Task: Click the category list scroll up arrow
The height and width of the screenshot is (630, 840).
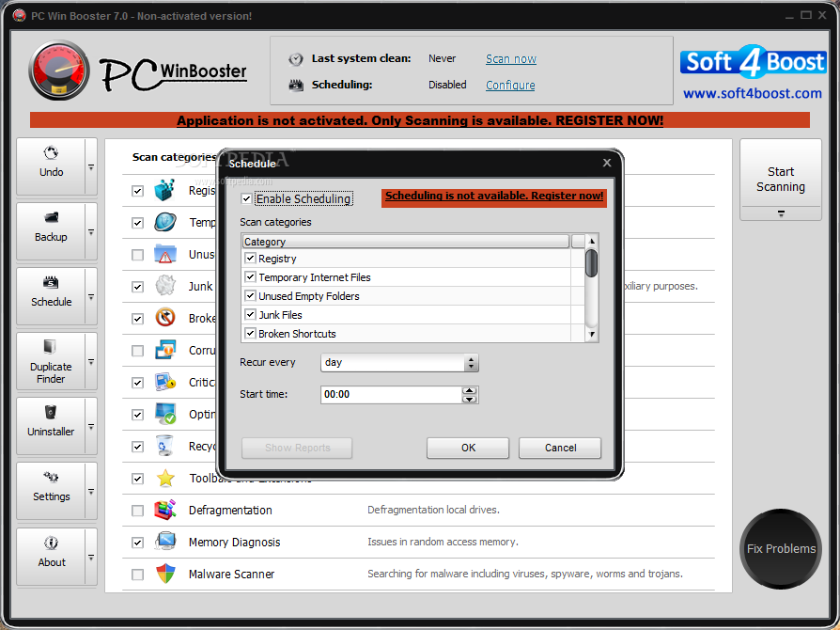Action: tap(591, 242)
